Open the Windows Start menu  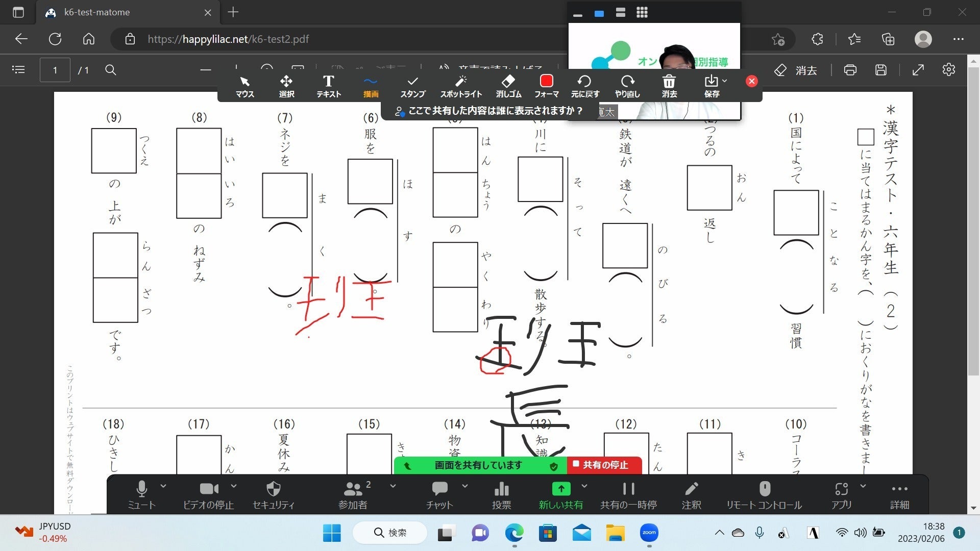[x=332, y=533]
